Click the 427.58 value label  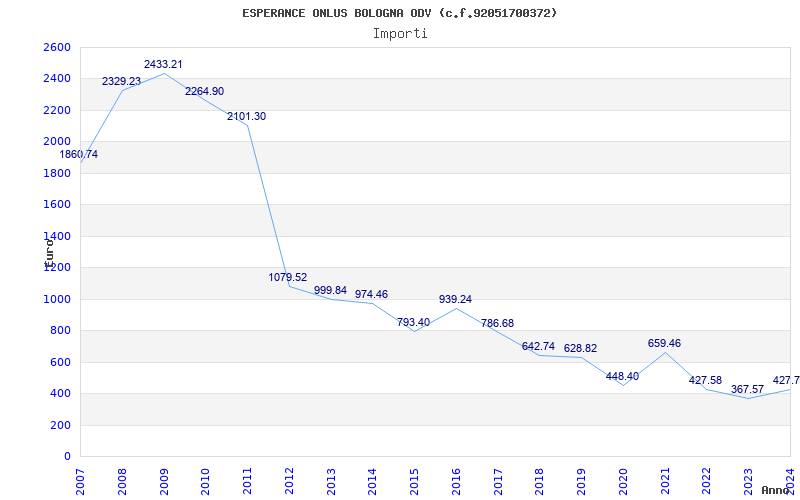click(706, 380)
